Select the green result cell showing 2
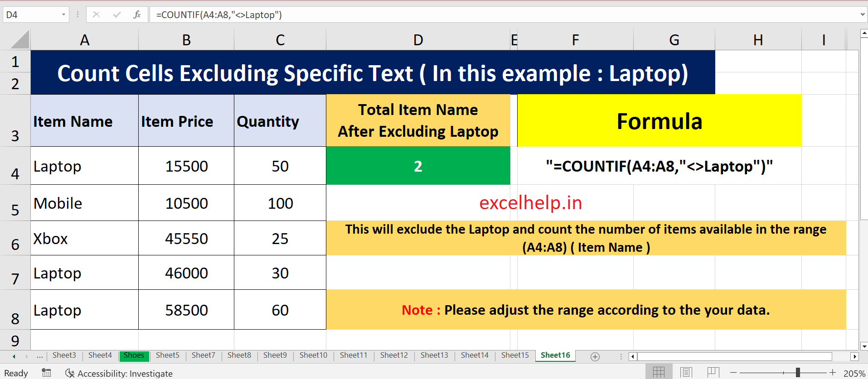Screen dimensions: 868x379 (x=418, y=166)
